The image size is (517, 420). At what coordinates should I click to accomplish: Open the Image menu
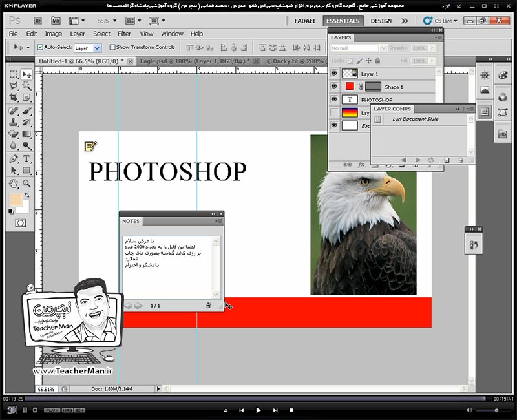(x=54, y=34)
